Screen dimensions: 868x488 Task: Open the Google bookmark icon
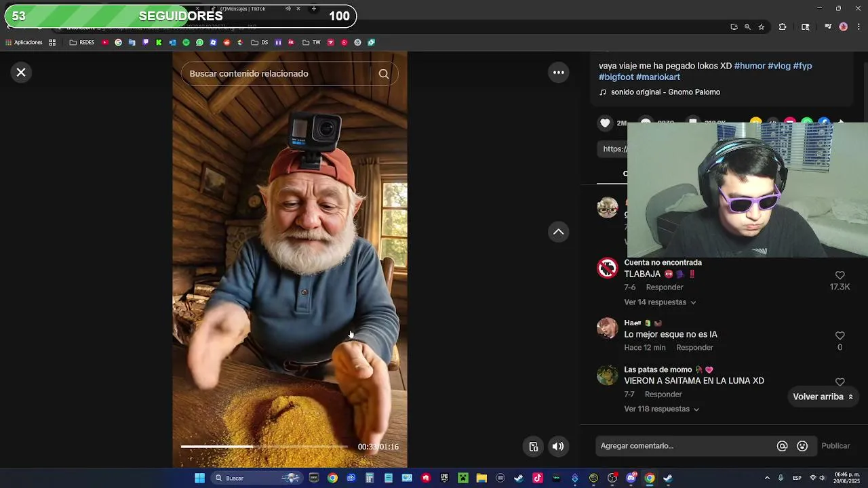click(118, 43)
